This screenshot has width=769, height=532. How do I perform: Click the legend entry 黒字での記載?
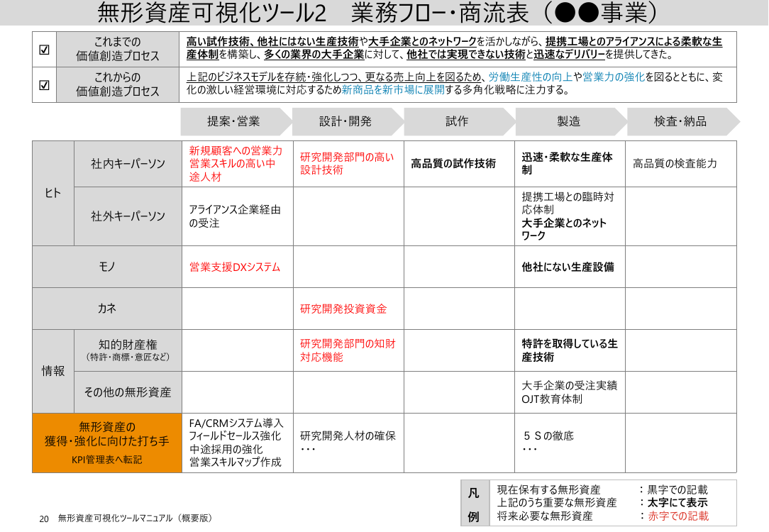click(x=677, y=490)
